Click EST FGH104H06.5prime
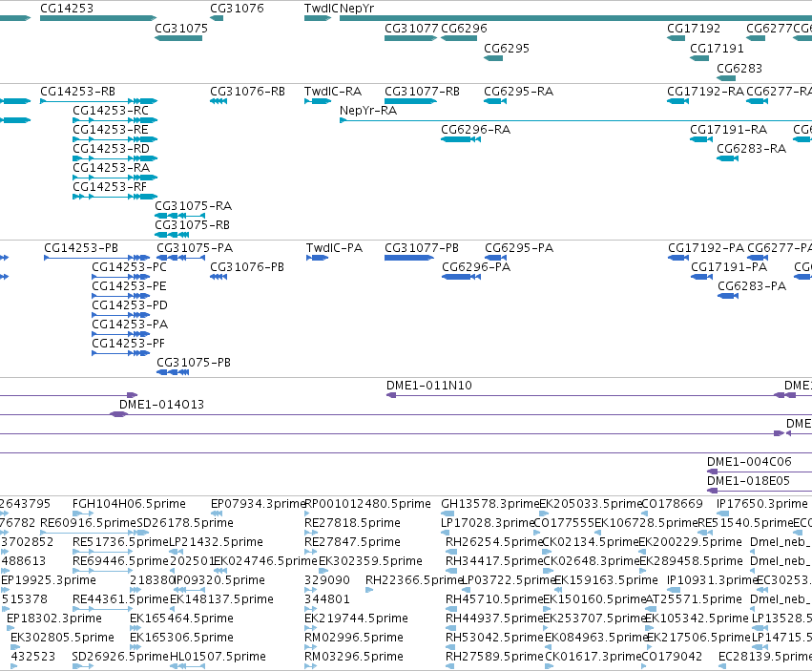 pyautogui.click(x=129, y=504)
